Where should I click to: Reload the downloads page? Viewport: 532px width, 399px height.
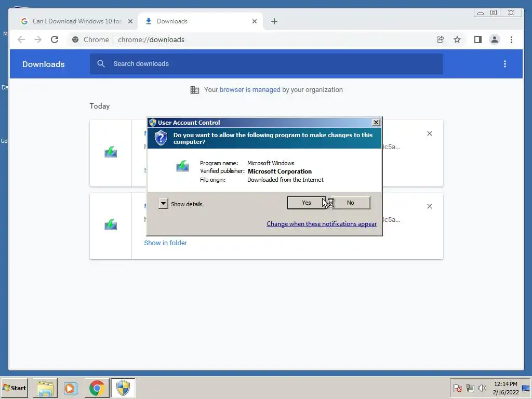tap(55, 39)
